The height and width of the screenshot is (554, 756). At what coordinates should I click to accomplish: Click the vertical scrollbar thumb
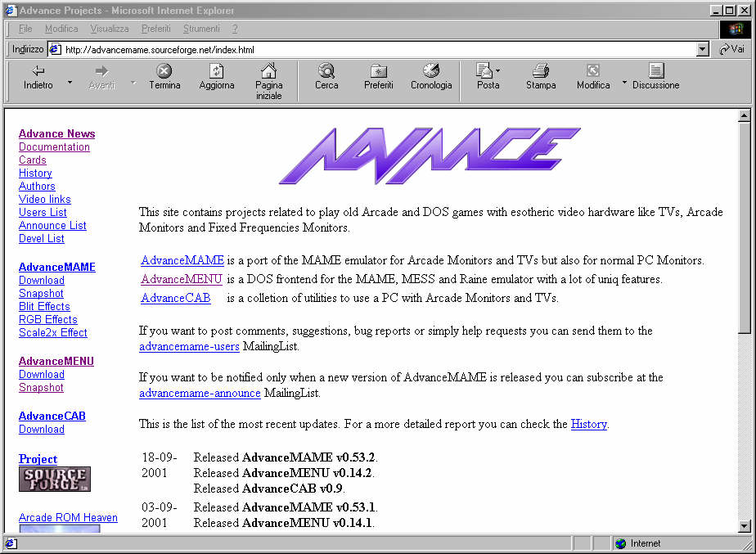[x=744, y=227]
